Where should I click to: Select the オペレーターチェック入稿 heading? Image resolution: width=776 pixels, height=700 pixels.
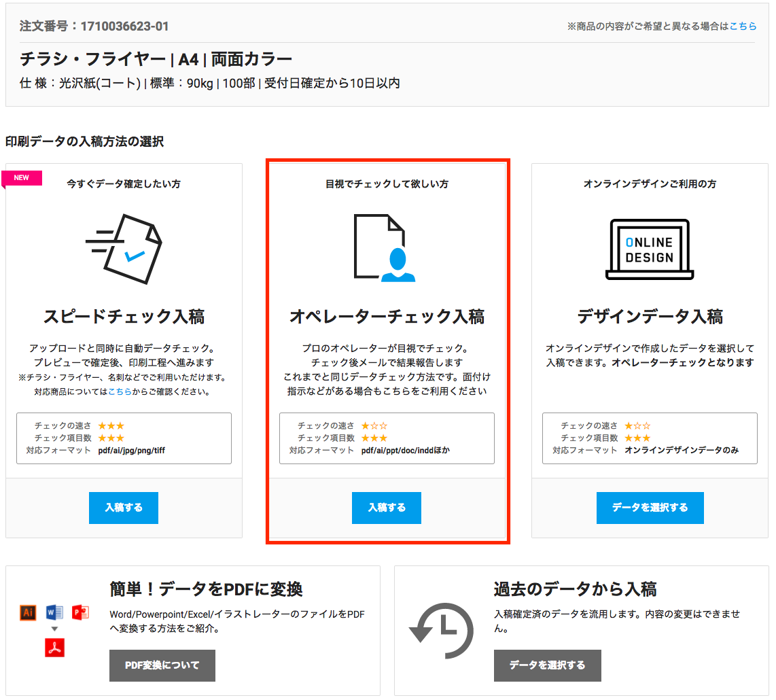tap(387, 317)
